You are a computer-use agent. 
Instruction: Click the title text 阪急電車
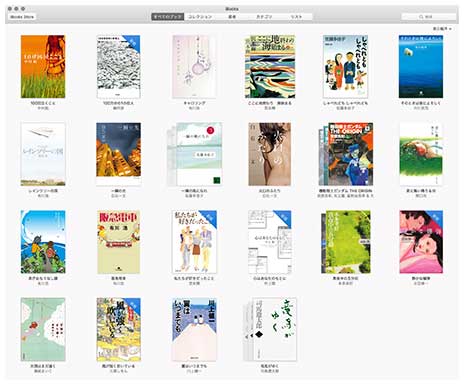pyautogui.click(x=118, y=278)
